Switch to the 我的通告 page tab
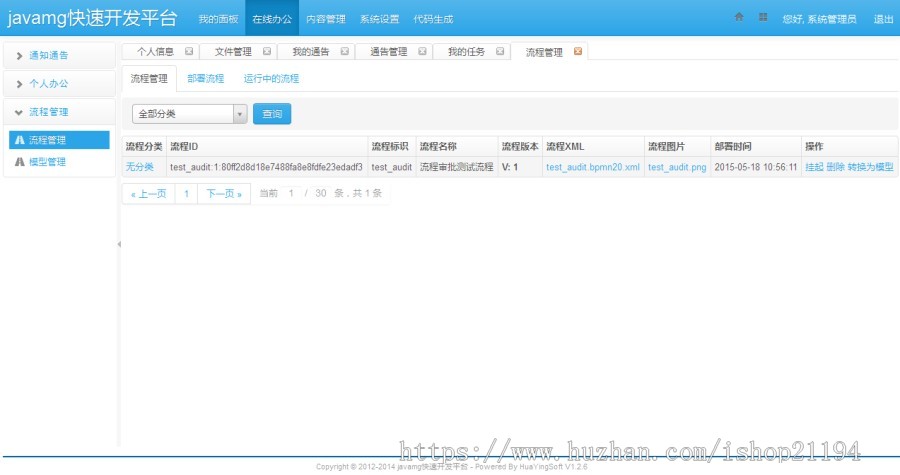Screen dimensions: 900x475 311,52
